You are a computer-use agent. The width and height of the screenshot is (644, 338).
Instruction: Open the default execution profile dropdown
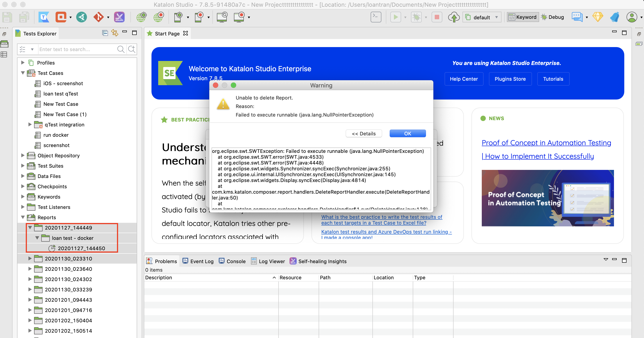[x=482, y=17]
